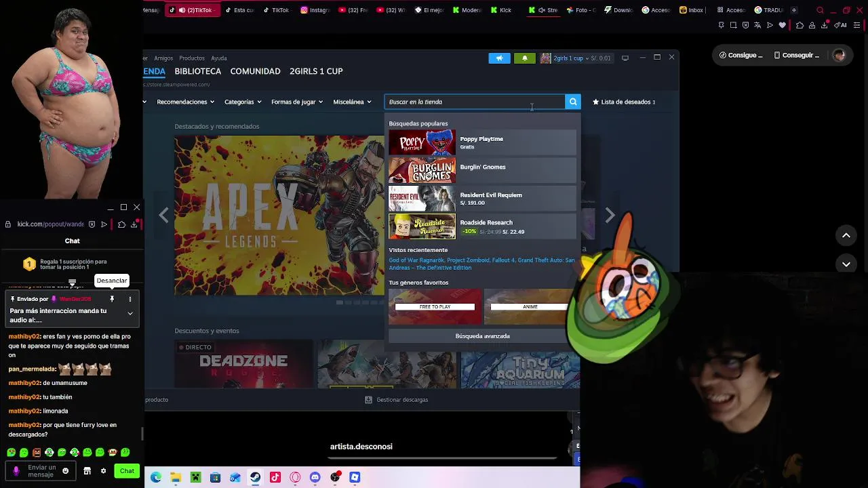Image resolution: width=868 pixels, height=488 pixels.
Task: Switch to the Instagram browser tab
Action: click(x=315, y=10)
